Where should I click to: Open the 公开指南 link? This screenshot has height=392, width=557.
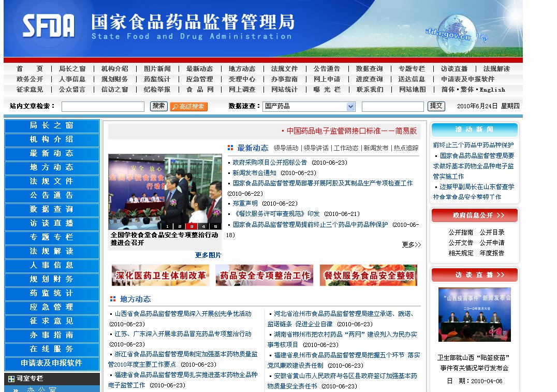(461, 233)
